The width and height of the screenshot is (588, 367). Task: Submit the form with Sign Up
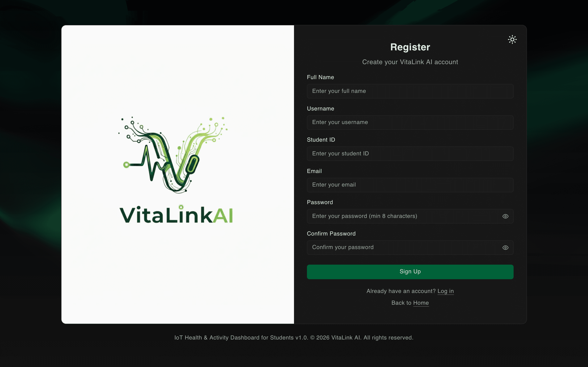click(x=410, y=272)
